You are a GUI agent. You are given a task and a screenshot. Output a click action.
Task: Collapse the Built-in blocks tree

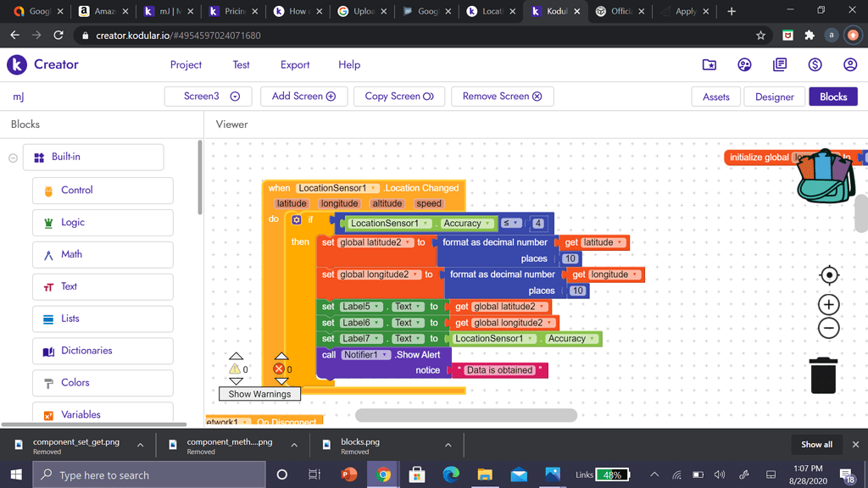(14, 158)
